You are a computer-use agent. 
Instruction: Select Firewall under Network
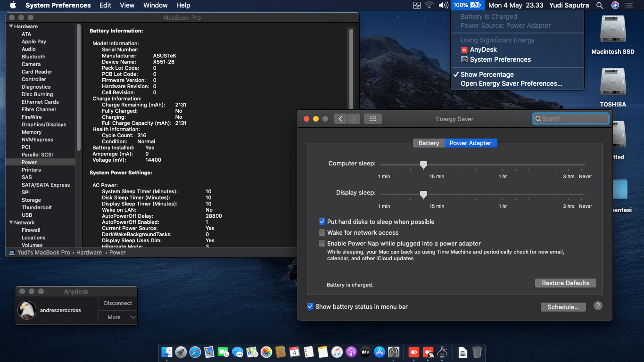tap(31, 230)
